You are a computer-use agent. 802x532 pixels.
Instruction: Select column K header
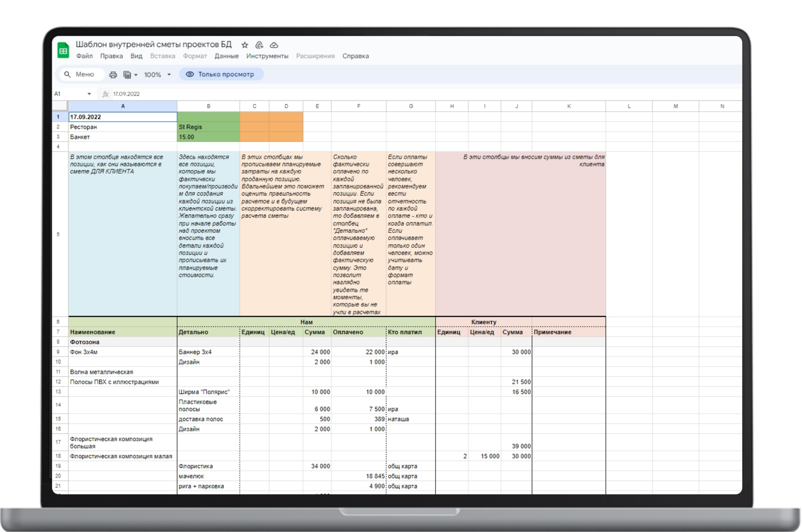pyautogui.click(x=569, y=106)
